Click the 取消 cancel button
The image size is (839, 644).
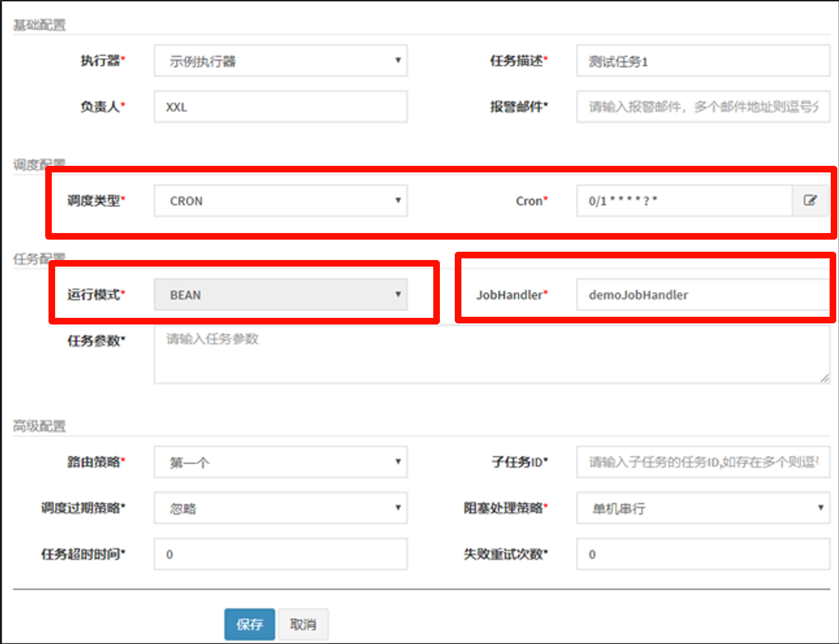click(303, 624)
